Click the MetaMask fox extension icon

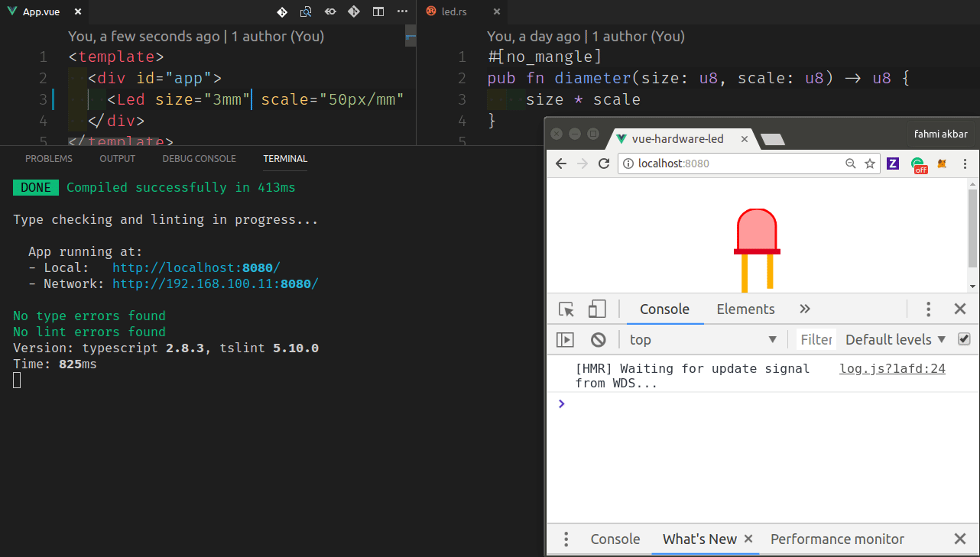(x=943, y=164)
